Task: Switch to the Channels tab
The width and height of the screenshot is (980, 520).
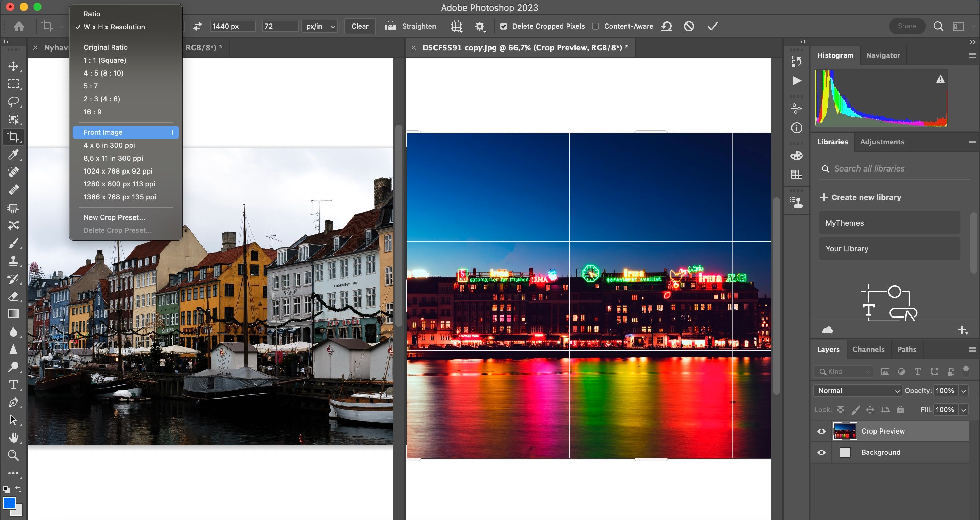Action: pos(868,349)
